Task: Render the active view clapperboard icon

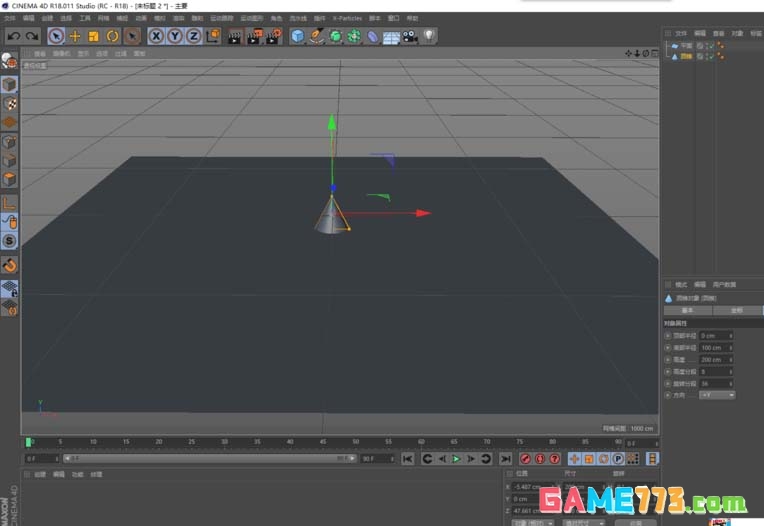Action: pos(234,37)
